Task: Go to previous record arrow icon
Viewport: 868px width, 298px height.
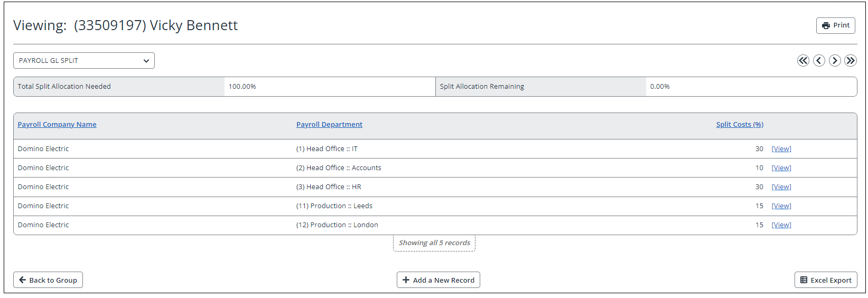Action: tap(819, 61)
